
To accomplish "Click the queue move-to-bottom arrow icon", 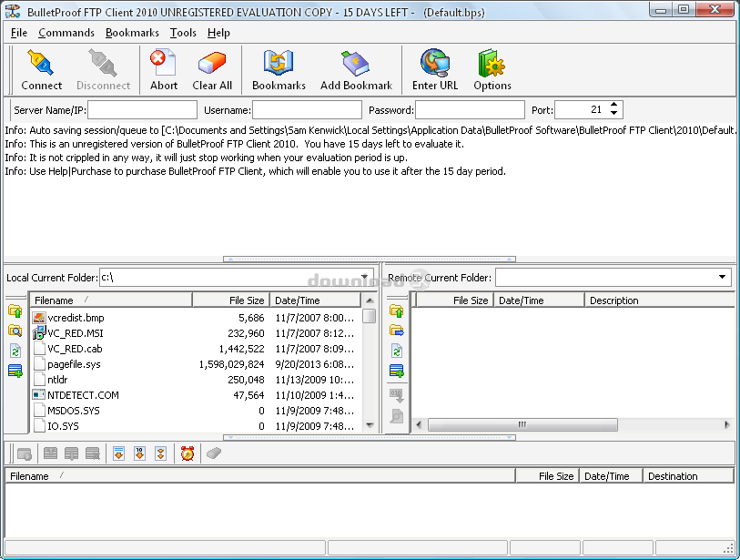I will pos(119,453).
